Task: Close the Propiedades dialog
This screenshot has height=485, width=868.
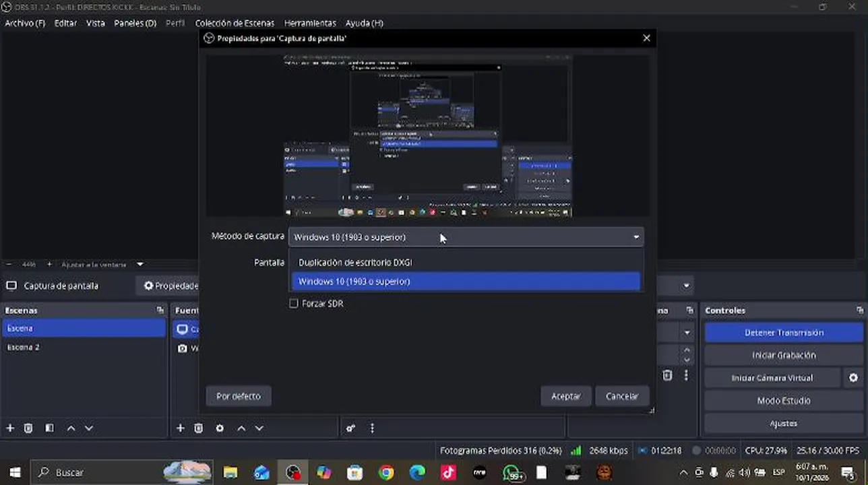Action: [646, 38]
